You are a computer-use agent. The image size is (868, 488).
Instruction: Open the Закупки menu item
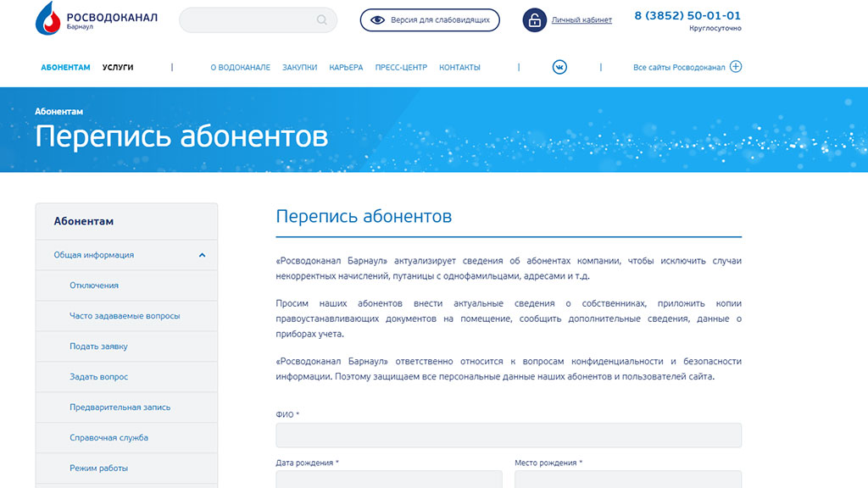(x=299, y=68)
